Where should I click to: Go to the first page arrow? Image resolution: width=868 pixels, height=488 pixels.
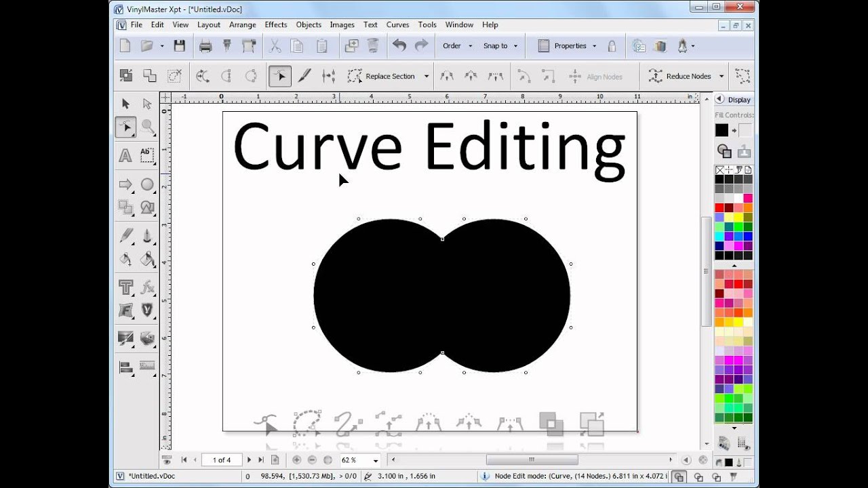[x=183, y=460]
